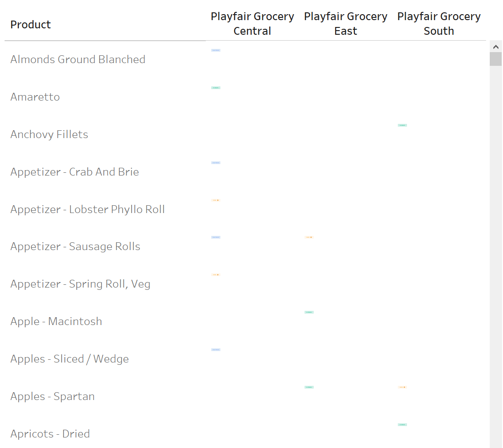Select the Playfair Grocery South column header
Screen dimensions: 503x448
(x=439, y=24)
